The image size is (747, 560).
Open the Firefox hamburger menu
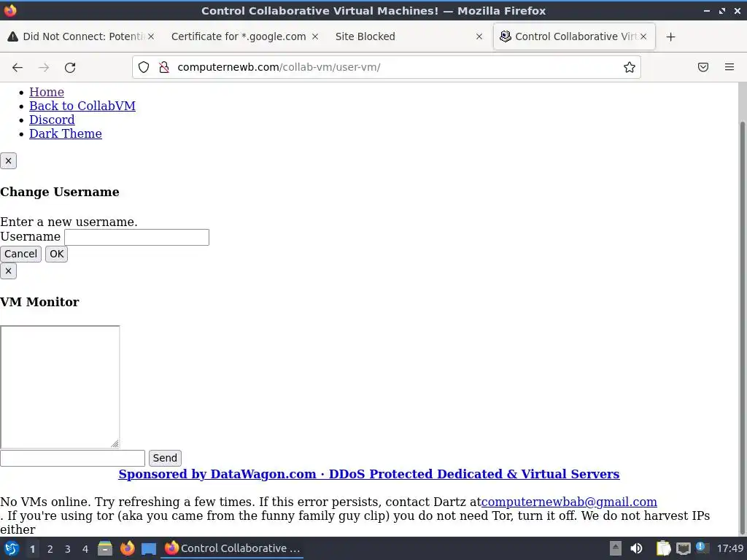tap(729, 67)
